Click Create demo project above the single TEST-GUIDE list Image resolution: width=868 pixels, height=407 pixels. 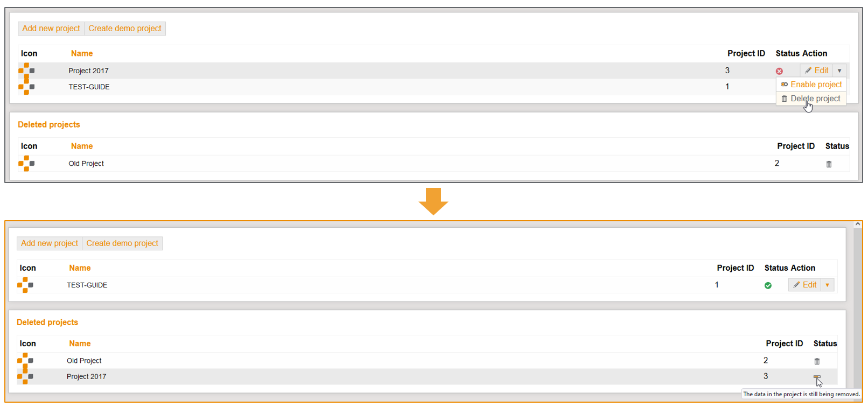[x=122, y=243]
